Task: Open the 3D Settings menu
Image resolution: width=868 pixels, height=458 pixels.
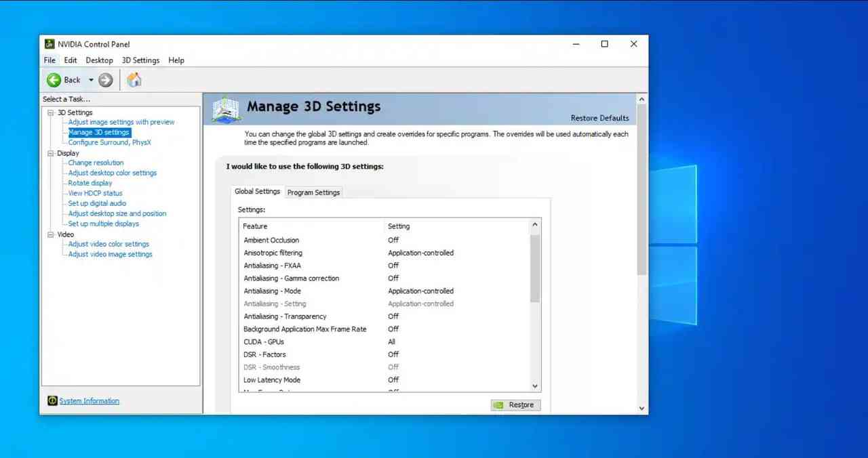Action: pyautogui.click(x=140, y=60)
